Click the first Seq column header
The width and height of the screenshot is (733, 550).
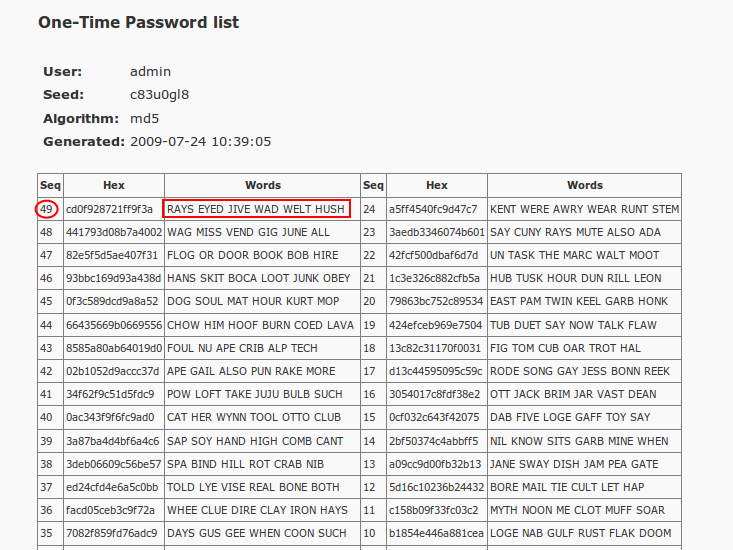tap(50, 185)
